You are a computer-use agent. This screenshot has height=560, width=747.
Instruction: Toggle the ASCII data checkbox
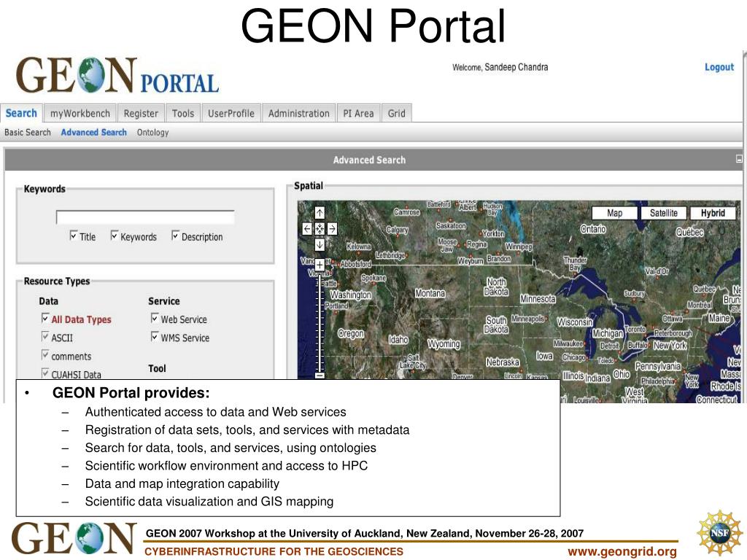click(45, 337)
